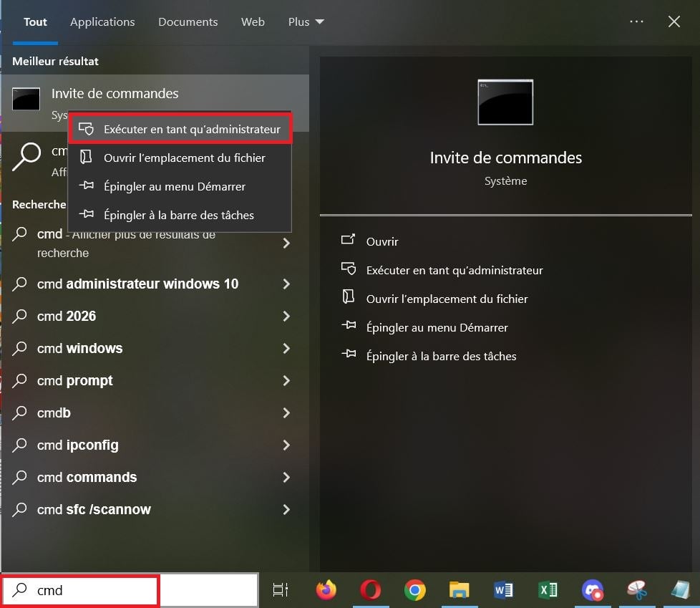This screenshot has height=608, width=700.
Task: Expand the cmd 2026 suggestion arrow
Action: tap(286, 317)
